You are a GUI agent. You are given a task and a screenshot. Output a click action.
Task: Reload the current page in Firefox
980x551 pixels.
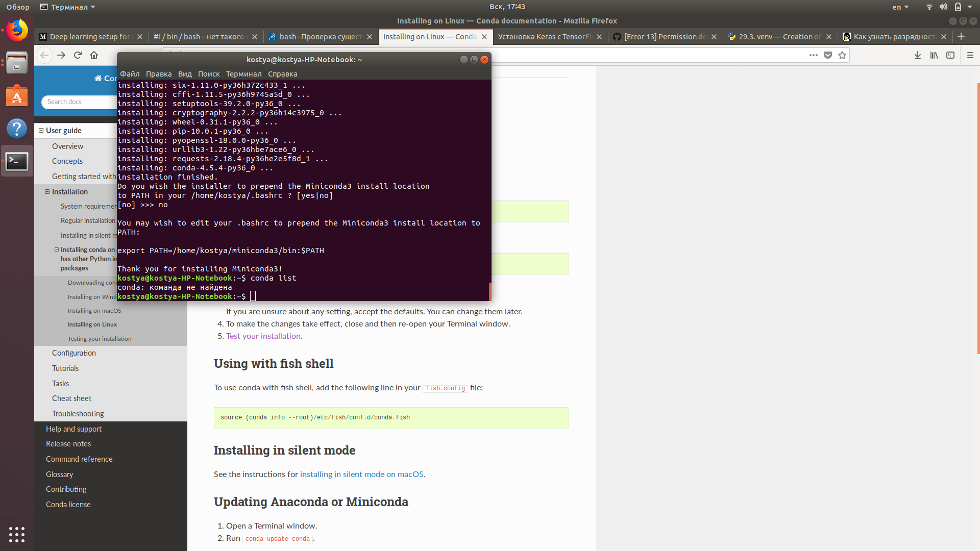[78, 55]
